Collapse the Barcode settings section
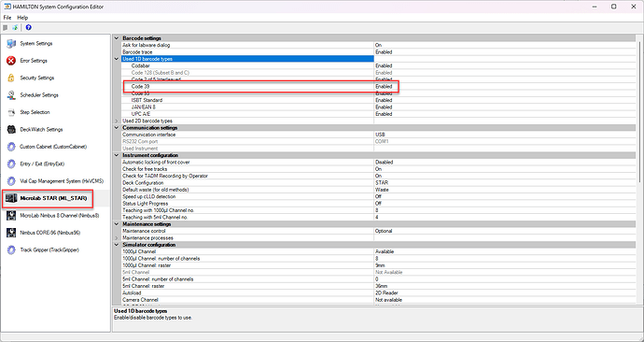Image resolution: width=644 pixels, height=342 pixels. [117, 38]
